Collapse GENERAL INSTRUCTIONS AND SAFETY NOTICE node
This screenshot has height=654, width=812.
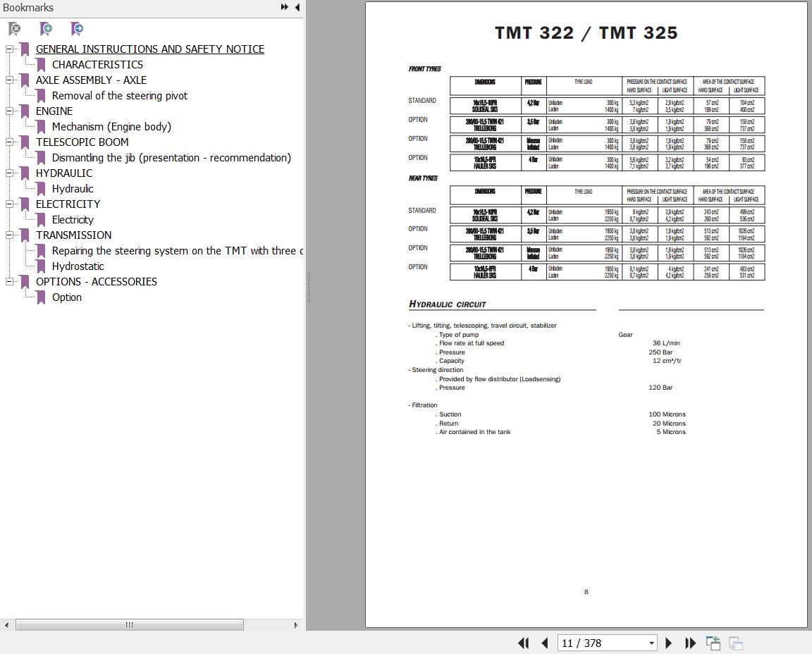pyautogui.click(x=9, y=49)
